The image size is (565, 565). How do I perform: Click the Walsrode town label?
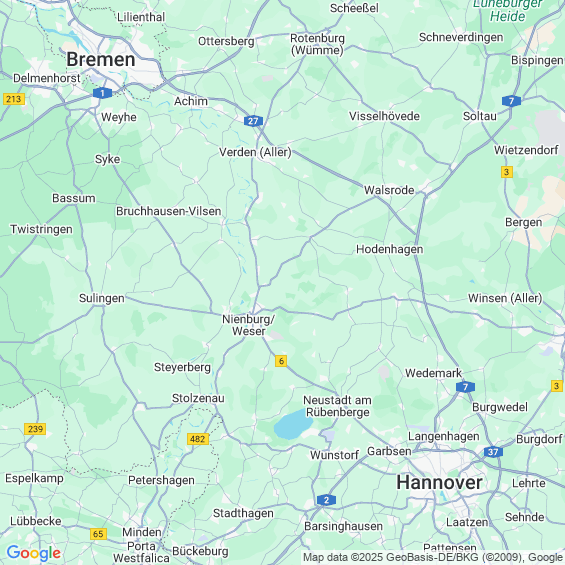point(389,190)
